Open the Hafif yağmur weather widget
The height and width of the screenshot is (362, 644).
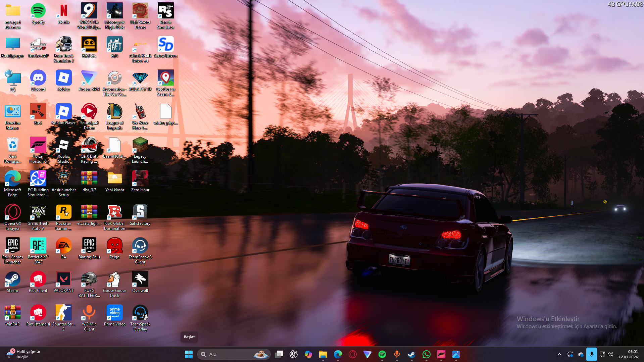tap(23, 354)
